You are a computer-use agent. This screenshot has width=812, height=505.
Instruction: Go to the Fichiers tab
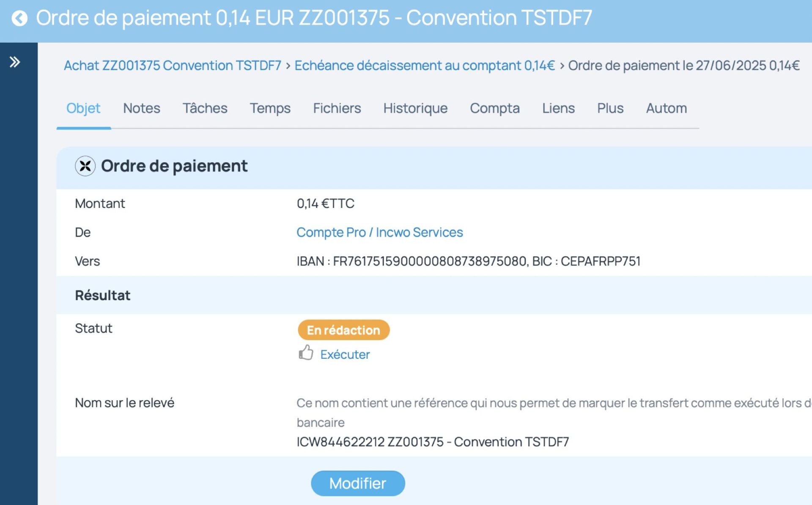click(337, 108)
